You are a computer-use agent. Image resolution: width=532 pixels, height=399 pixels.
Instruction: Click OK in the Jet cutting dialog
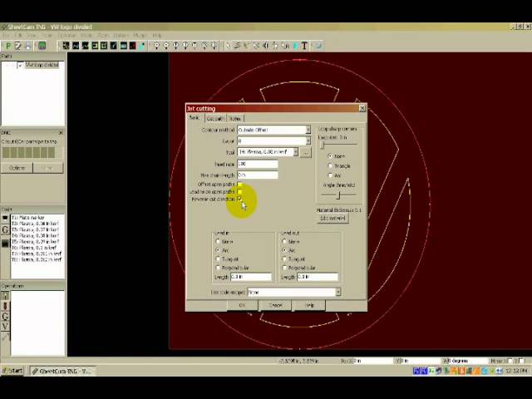242,305
